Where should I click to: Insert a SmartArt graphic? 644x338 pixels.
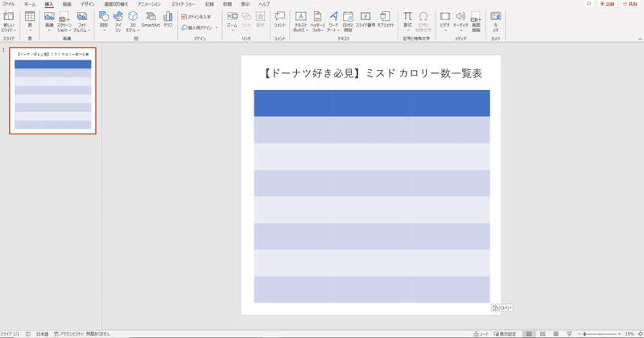click(151, 19)
